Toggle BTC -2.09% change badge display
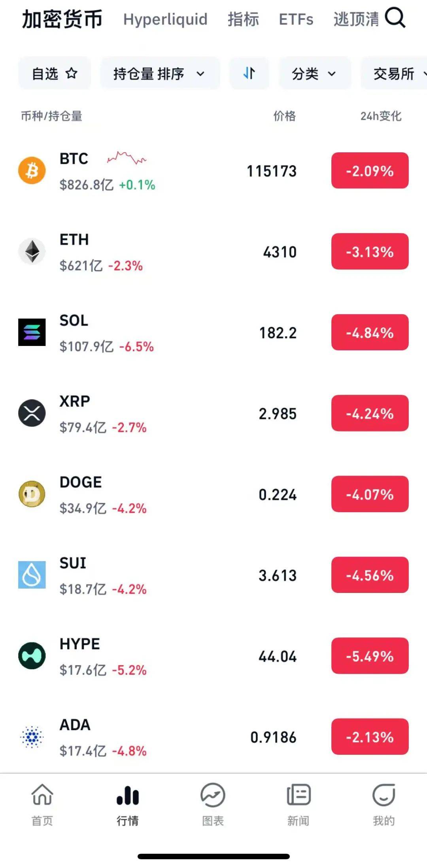Viewport: 427px width, 868px height. 370,171
